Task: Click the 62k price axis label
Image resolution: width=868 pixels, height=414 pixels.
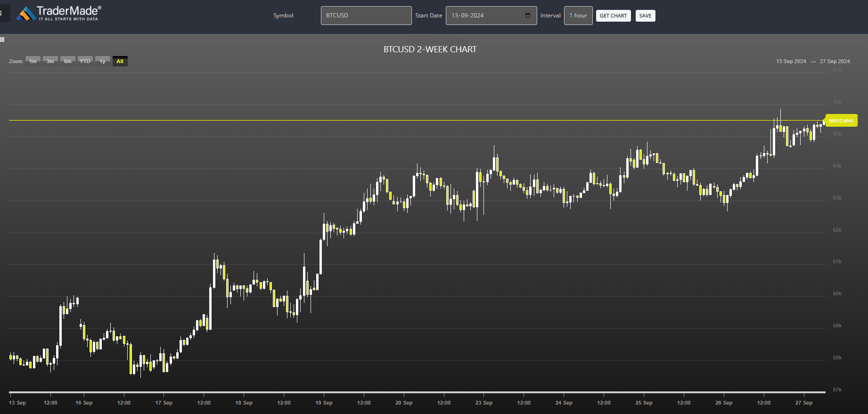Action: [x=837, y=230]
